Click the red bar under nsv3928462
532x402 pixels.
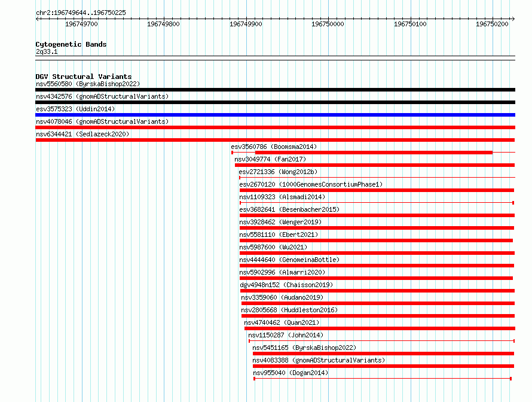pos(377,228)
